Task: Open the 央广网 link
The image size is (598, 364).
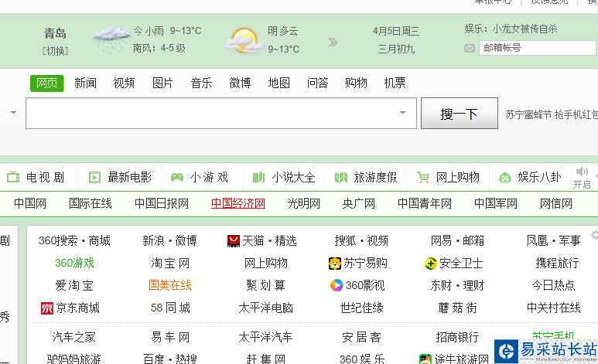Action: [x=358, y=203]
